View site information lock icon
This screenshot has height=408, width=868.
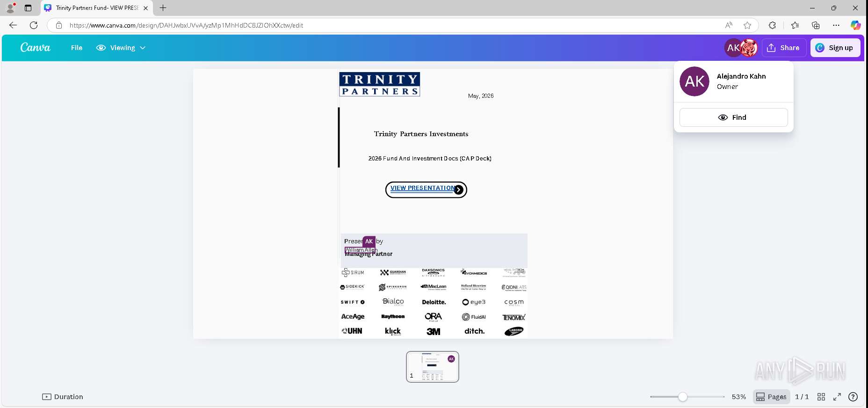[59, 25]
